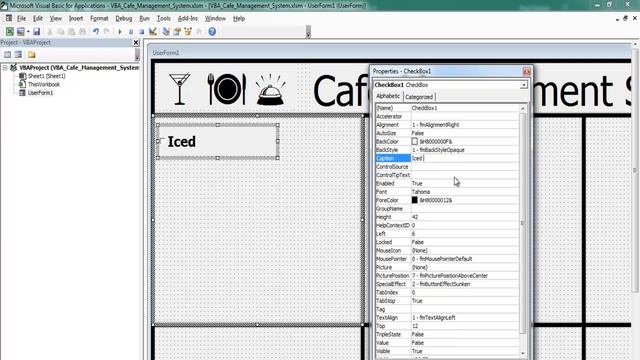Save the project with the floppy disk icon
Viewport: 640px width, 360px height.
pyautogui.click(x=36, y=31)
